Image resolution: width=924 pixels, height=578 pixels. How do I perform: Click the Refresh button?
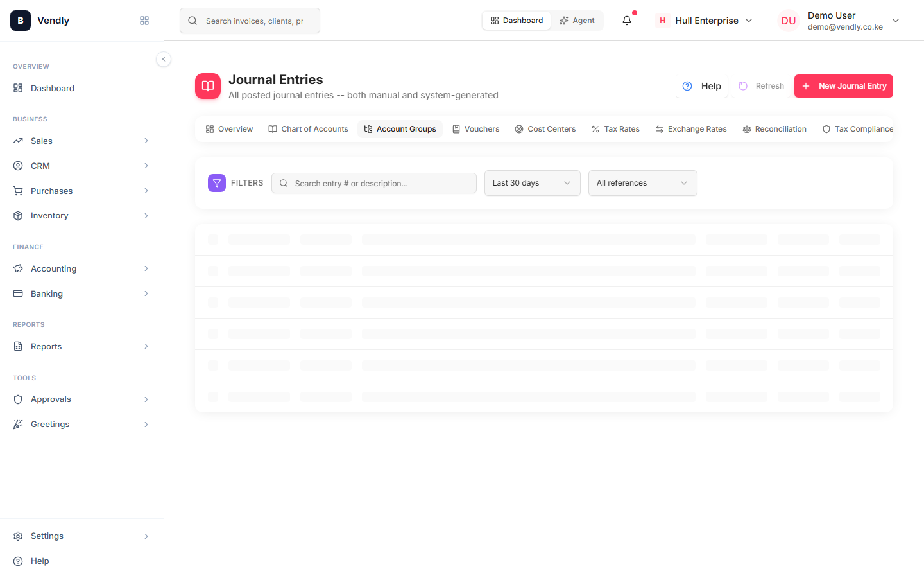point(761,86)
